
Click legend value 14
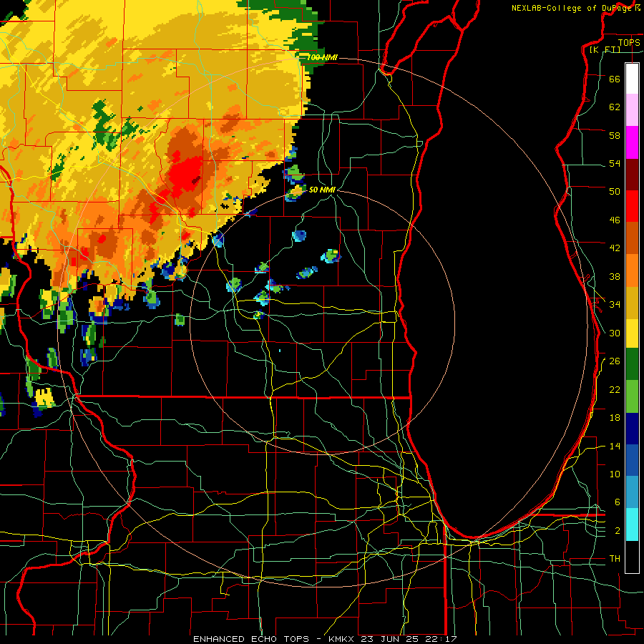[615, 446]
